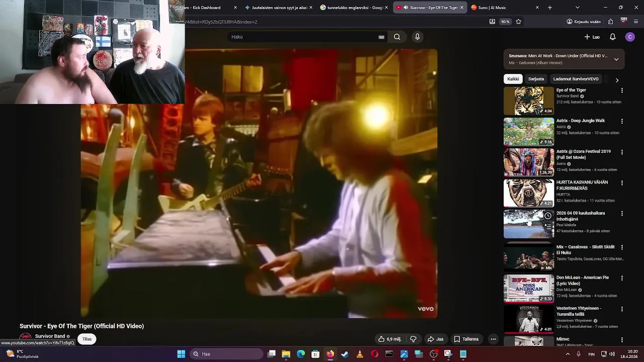This screenshot has width=644, height=362.
Task: Click the install/download page icon in address bar
Action: pyautogui.click(x=492, y=22)
